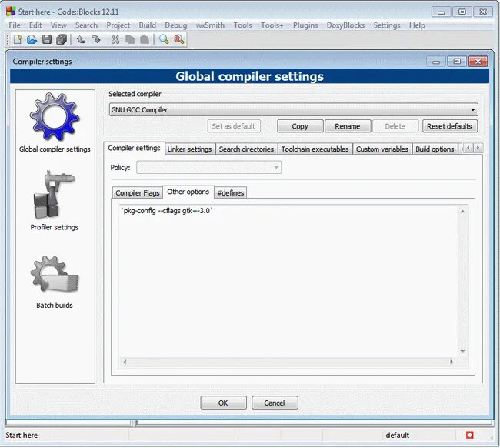Shift the settings tabs left with arrow
The height and width of the screenshot is (448, 500).
468,148
